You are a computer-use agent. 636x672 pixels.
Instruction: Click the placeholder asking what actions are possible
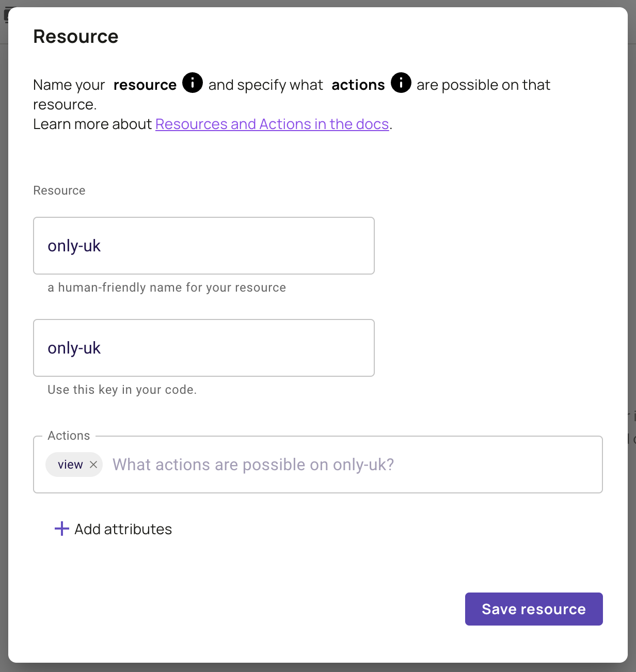coord(252,465)
